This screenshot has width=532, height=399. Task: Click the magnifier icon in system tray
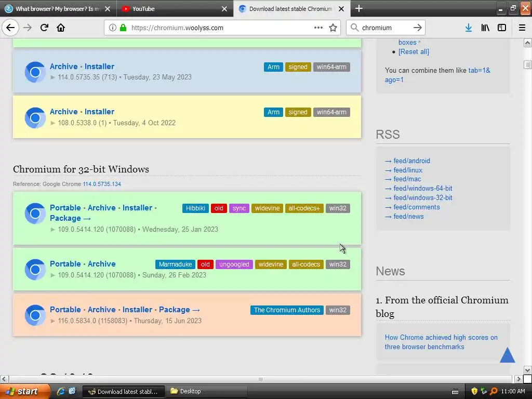tap(494, 391)
